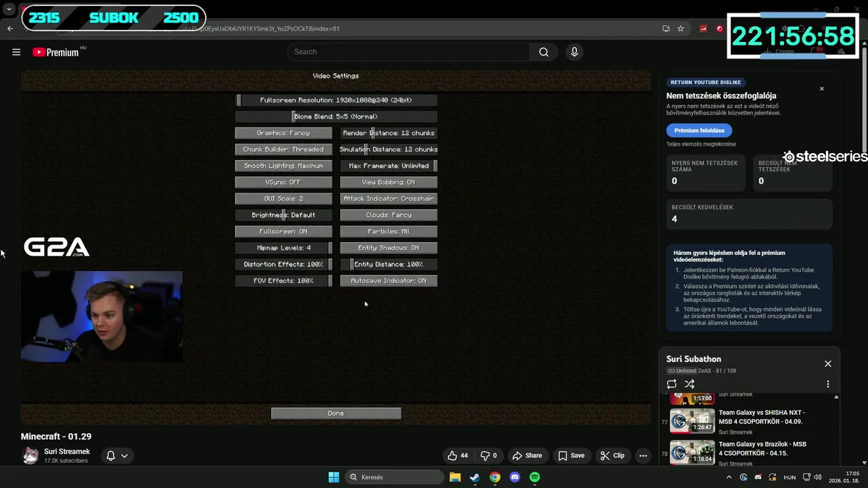The width and height of the screenshot is (868, 488).
Task: Click the Simulation Distance slider
Action: (x=389, y=149)
